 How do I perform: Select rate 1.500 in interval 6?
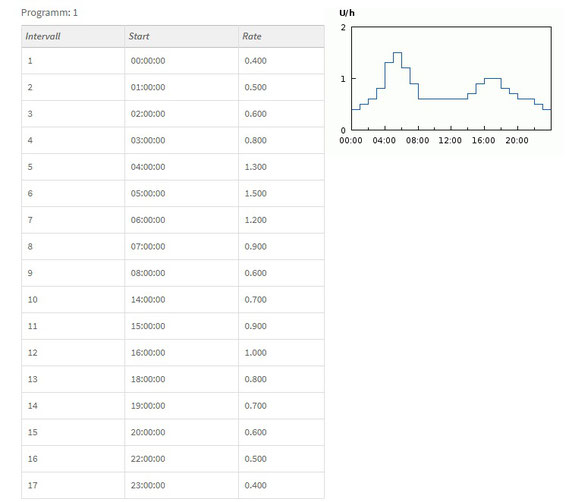[x=255, y=193]
